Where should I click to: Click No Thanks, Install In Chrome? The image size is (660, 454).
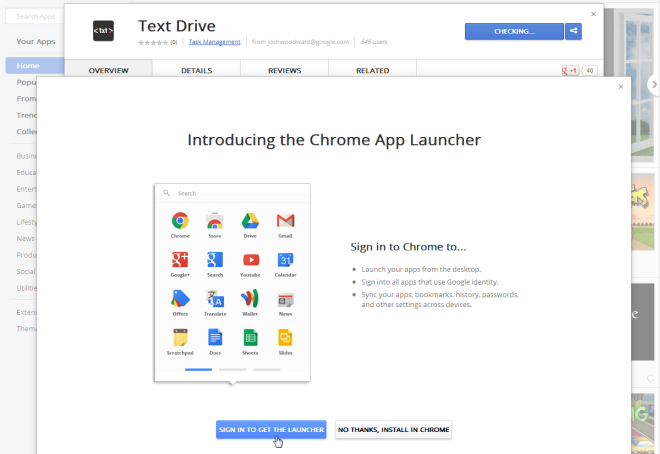coord(393,430)
